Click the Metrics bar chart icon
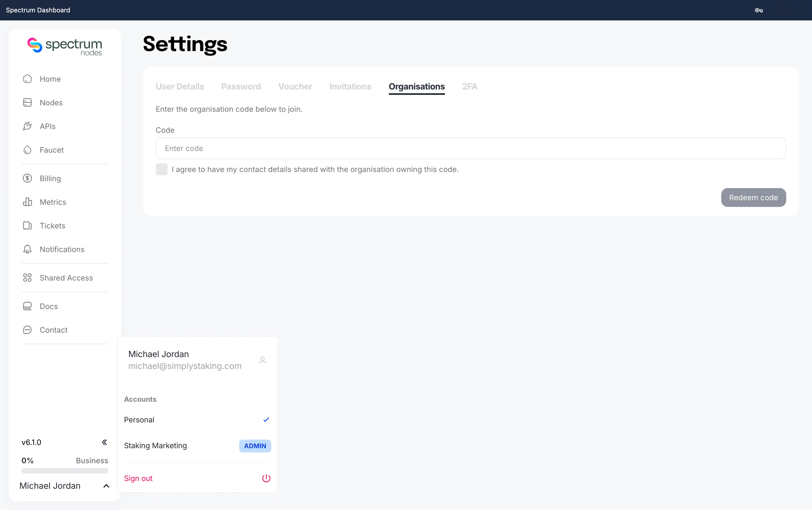The height and width of the screenshot is (510, 812). point(27,202)
